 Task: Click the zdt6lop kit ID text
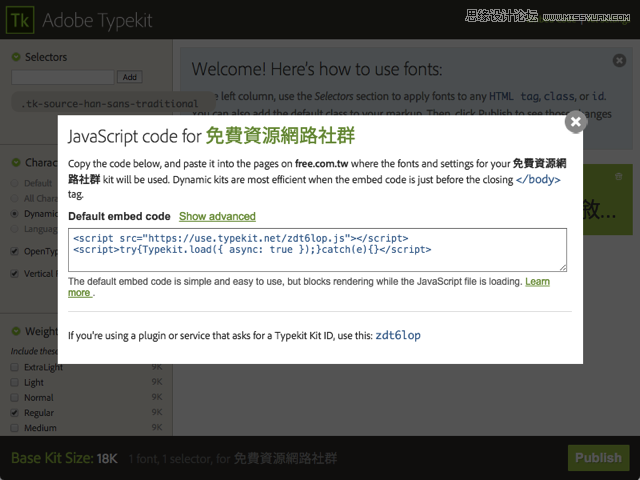[398, 336]
